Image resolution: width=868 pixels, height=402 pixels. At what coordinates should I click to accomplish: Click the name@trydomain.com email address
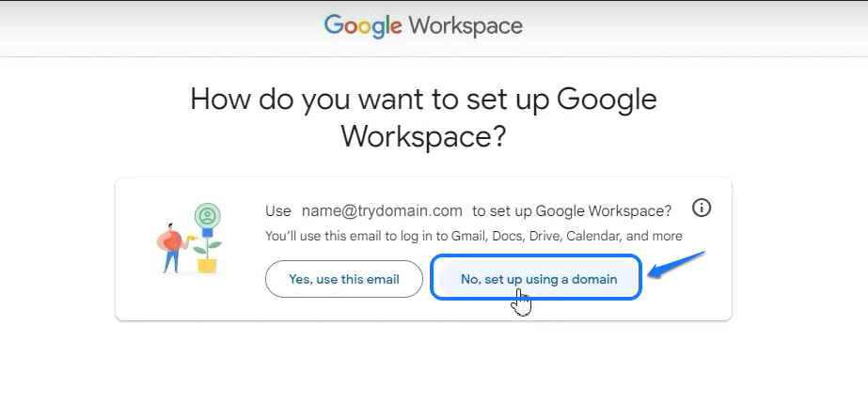click(382, 210)
